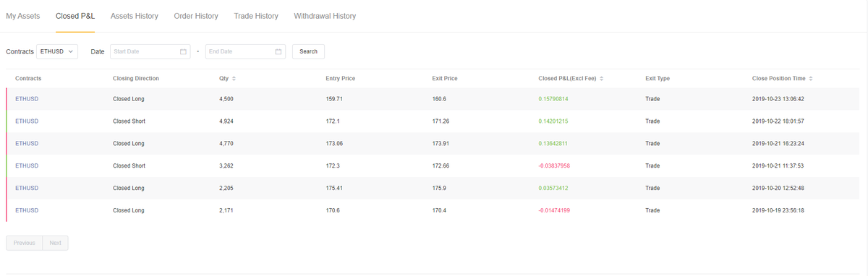Open Trade History tab
Screen dimensions: 868x276
[256, 16]
